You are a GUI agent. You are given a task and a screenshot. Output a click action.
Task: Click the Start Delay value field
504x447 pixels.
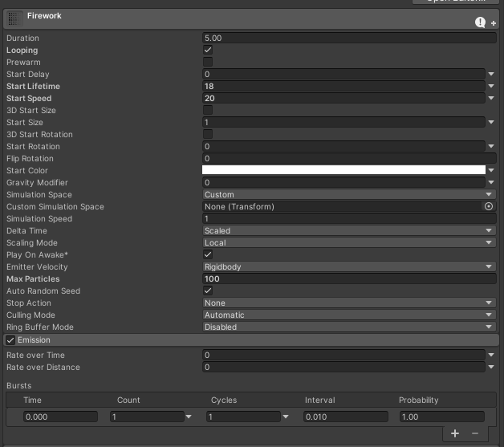click(x=343, y=74)
